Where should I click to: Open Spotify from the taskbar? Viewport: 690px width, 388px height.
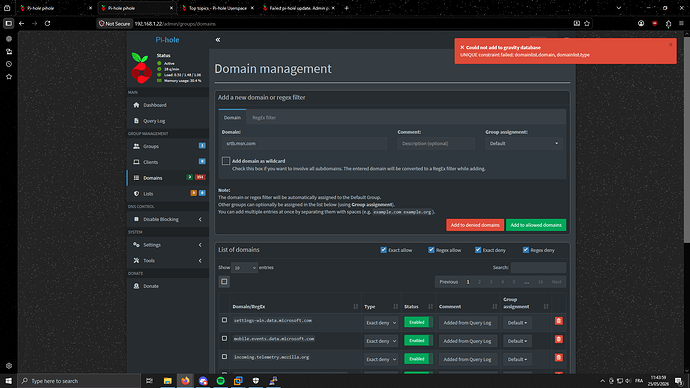220,381
